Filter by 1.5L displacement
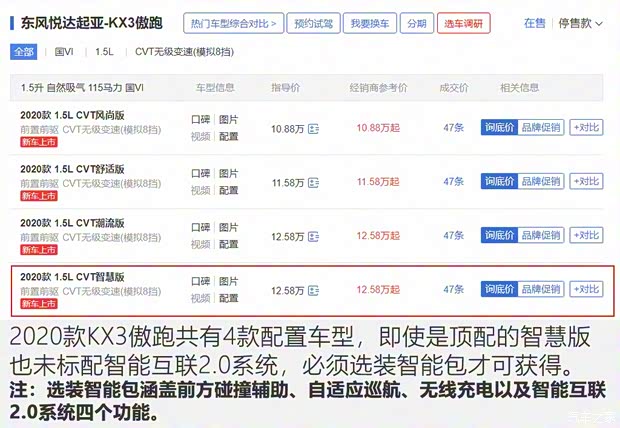This screenshot has height=428, width=620. (104, 52)
